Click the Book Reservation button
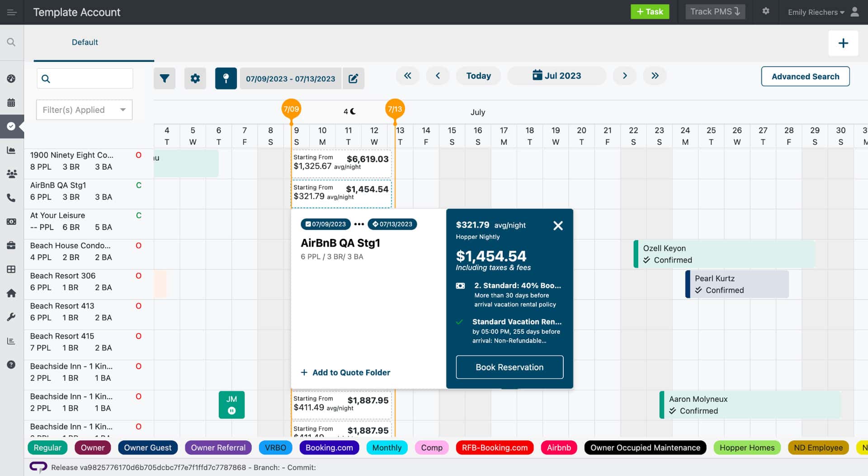 click(x=509, y=367)
